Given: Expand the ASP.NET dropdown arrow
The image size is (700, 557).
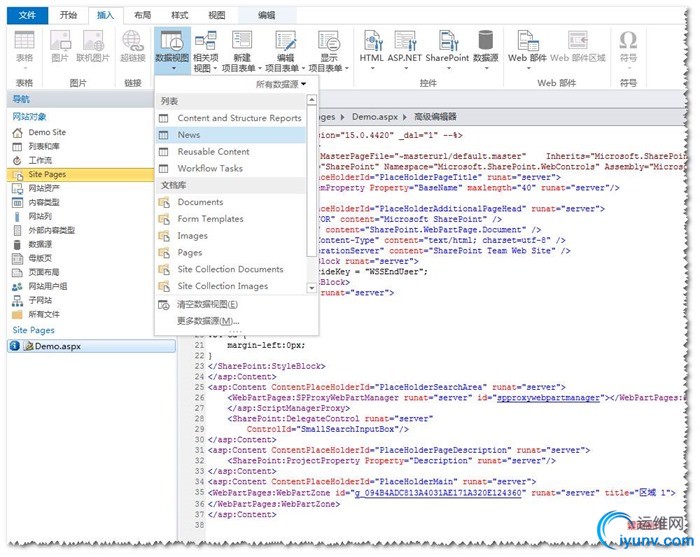Looking at the screenshot, I should click(x=405, y=69).
